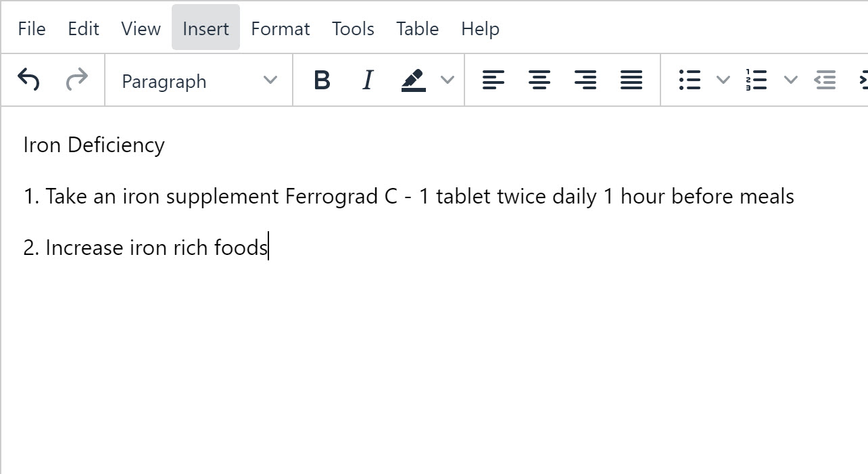Click the Undo arrow icon

pyautogui.click(x=28, y=80)
